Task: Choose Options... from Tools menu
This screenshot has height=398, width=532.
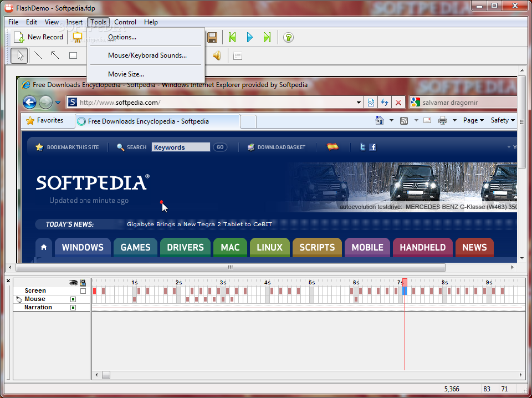Action: click(x=146, y=37)
